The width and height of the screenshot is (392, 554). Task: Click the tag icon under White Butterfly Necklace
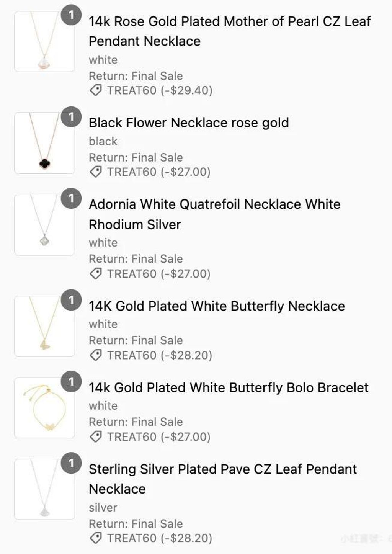click(96, 355)
